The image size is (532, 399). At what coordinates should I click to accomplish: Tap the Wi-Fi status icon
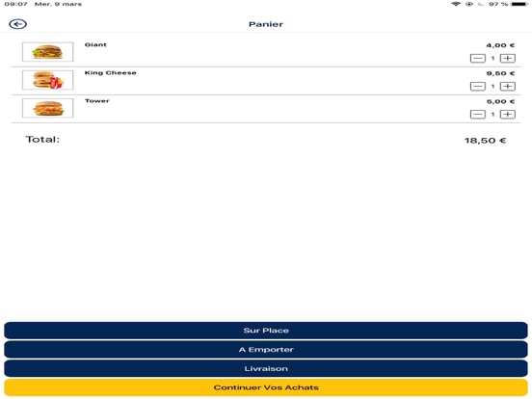456,4
